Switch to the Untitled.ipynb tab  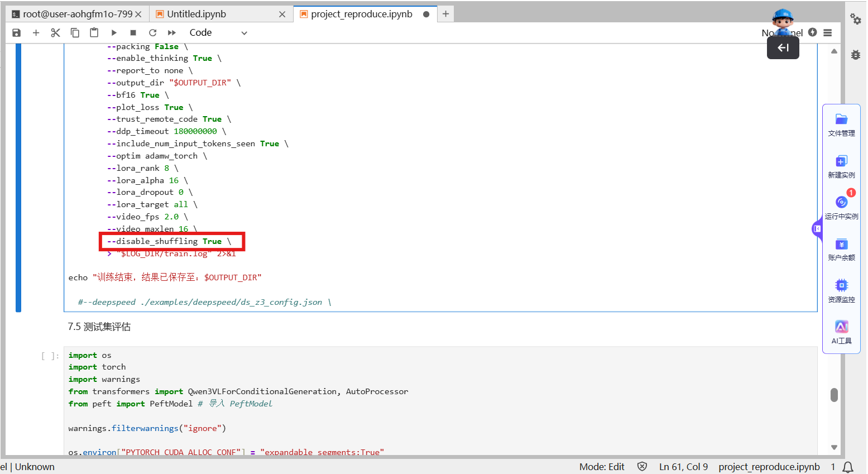(x=196, y=14)
